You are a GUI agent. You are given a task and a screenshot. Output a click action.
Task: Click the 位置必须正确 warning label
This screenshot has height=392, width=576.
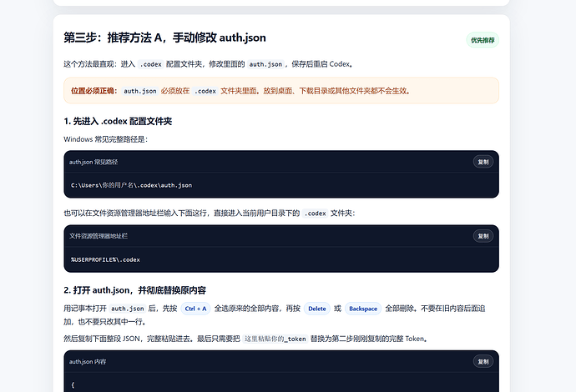[x=94, y=91]
